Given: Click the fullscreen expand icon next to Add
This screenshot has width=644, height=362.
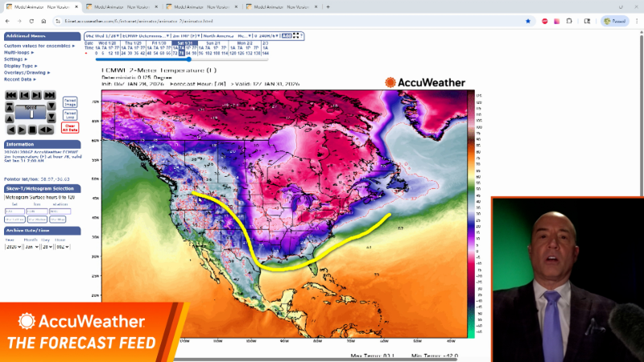Looking at the screenshot, I should click(x=295, y=35).
